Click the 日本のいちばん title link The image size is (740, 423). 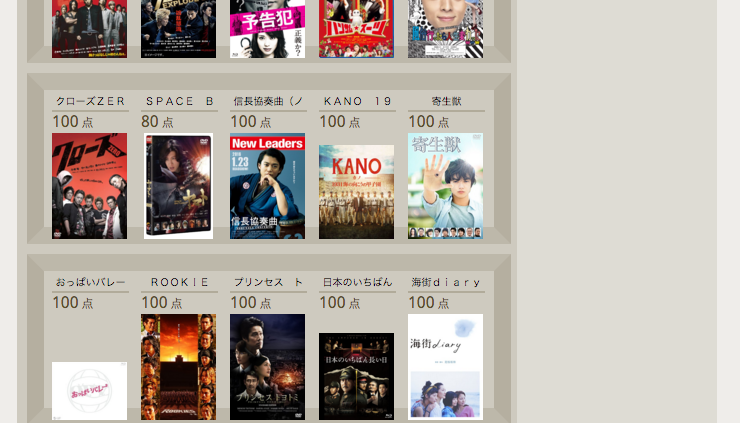pos(357,282)
